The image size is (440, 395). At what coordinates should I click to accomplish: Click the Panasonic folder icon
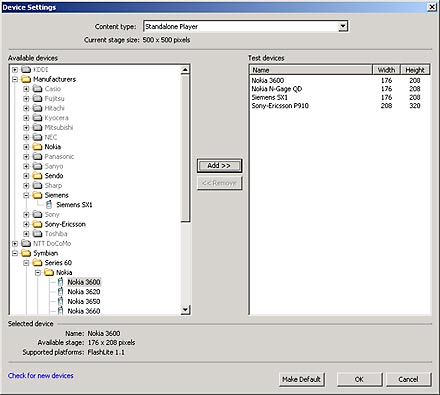[38, 157]
